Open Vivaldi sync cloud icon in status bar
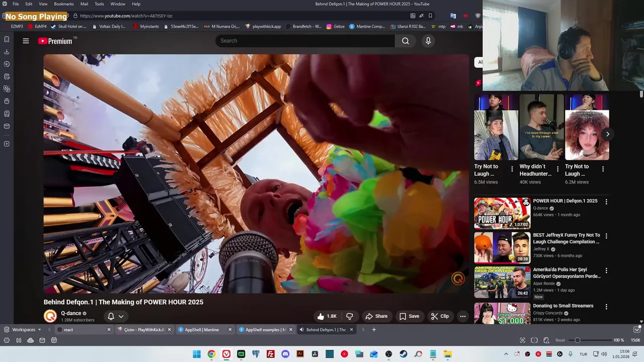644x362 pixels. pyautogui.click(x=31, y=340)
